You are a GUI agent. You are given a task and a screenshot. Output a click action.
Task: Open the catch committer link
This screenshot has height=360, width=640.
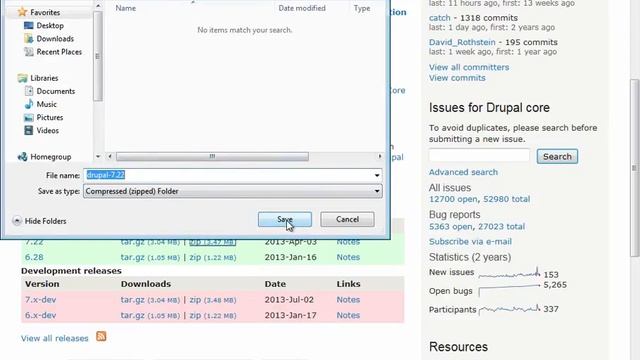(440, 18)
